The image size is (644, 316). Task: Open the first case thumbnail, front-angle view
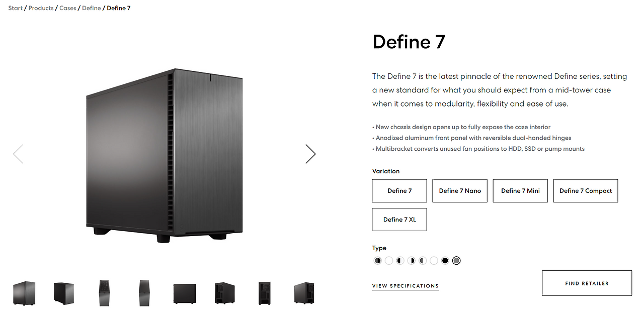tap(24, 293)
